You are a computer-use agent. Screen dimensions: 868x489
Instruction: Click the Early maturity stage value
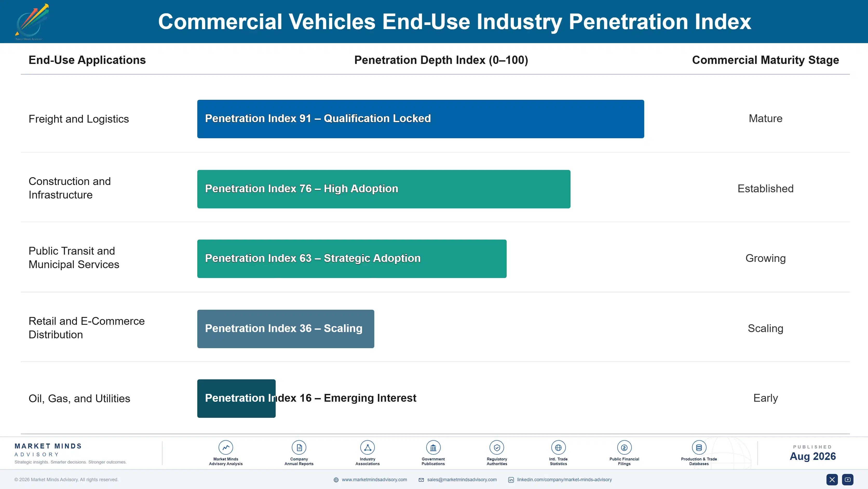coord(765,398)
